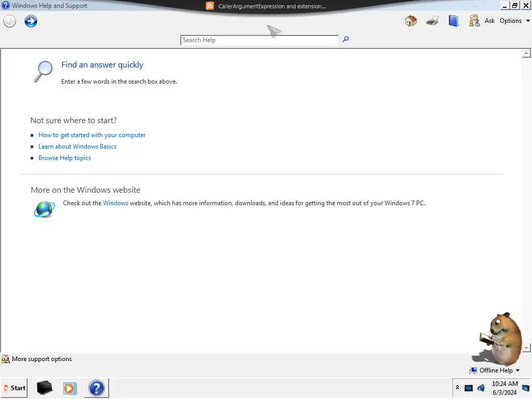Click the Ask text button
The image size is (532, 399).
[x=489, y=21]
